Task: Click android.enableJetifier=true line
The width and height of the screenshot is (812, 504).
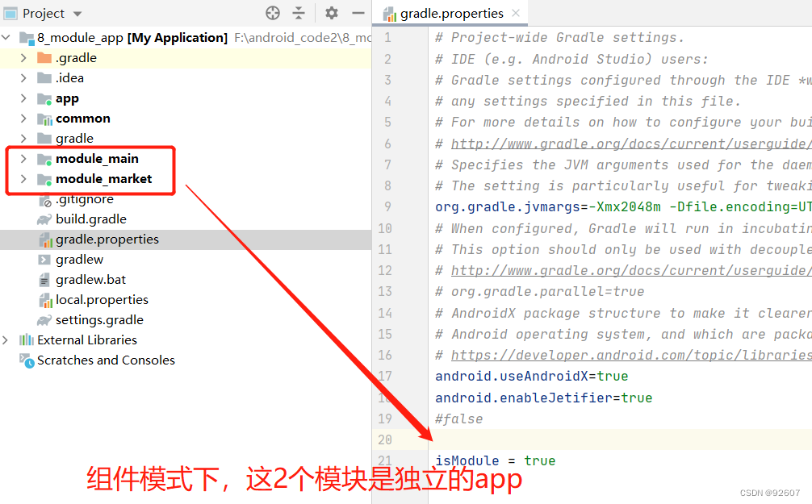Action: [543, 398]
